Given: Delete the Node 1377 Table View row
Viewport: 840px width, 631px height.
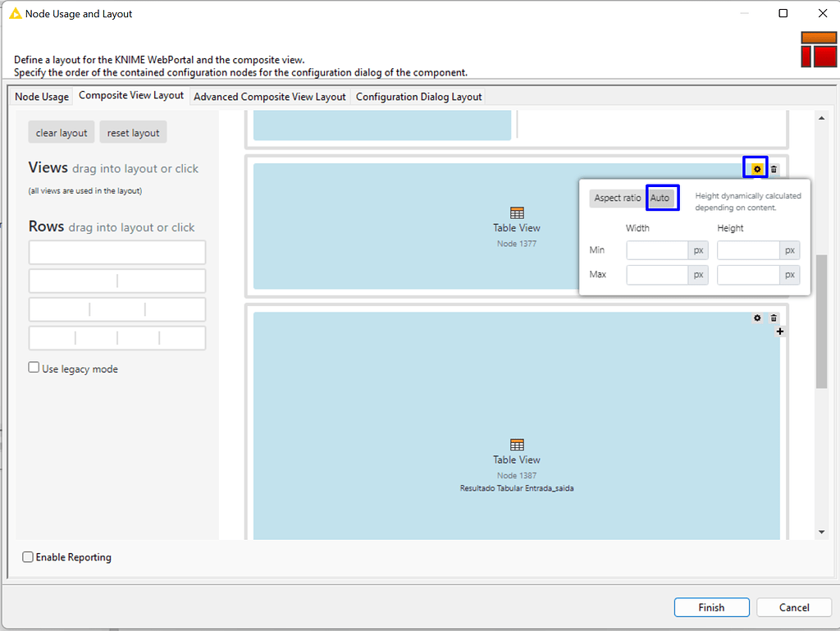Looking at the screenshot, I should point(774,167).
